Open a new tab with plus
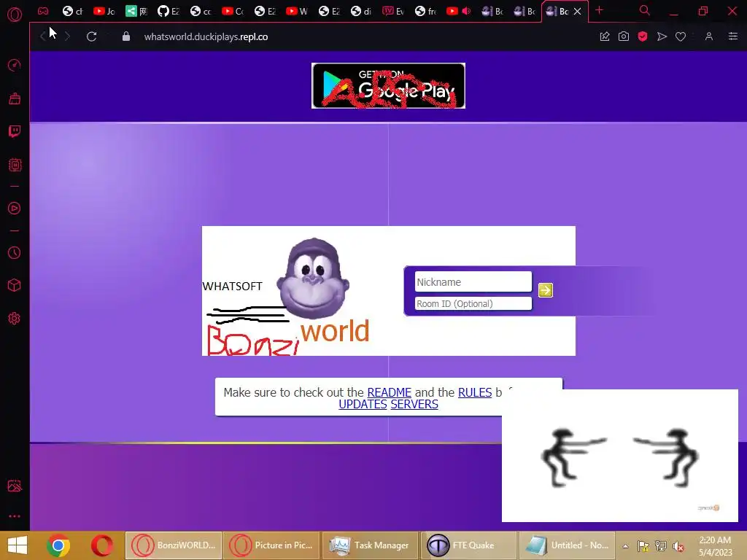The height and width of the screenshot is (560, 747). pos(600,10)
